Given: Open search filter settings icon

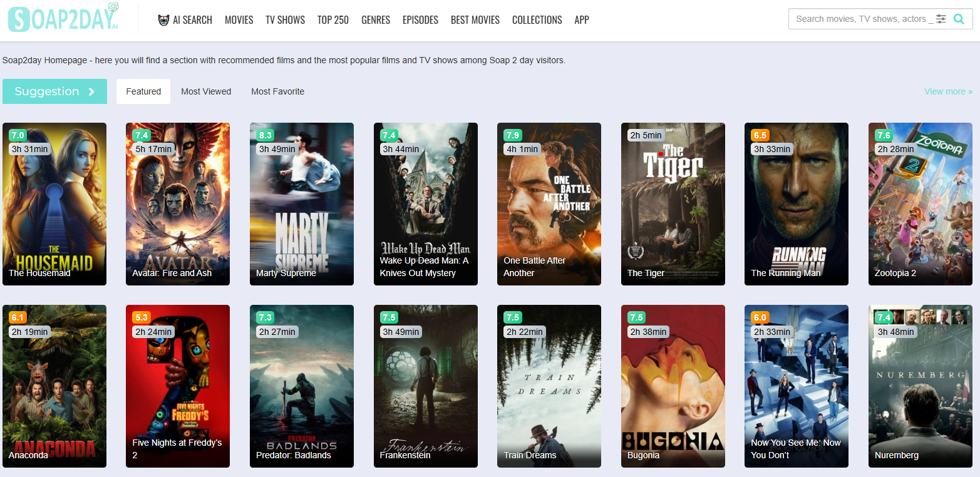Looking at the screenshot, I should click(941, 19).
